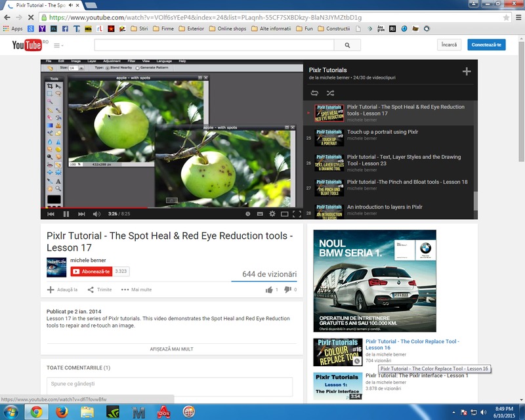Screen dimensions: 525x420
Task: Subscribe with the Abonează-te button
Action: 91,271
